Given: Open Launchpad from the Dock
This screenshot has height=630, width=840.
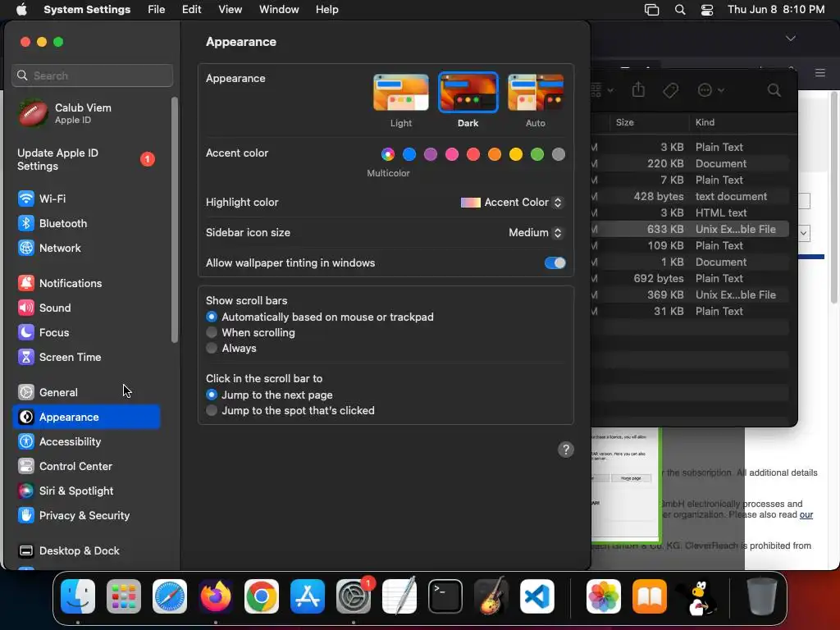Looking at the screenshot, I should click(124, 596).
